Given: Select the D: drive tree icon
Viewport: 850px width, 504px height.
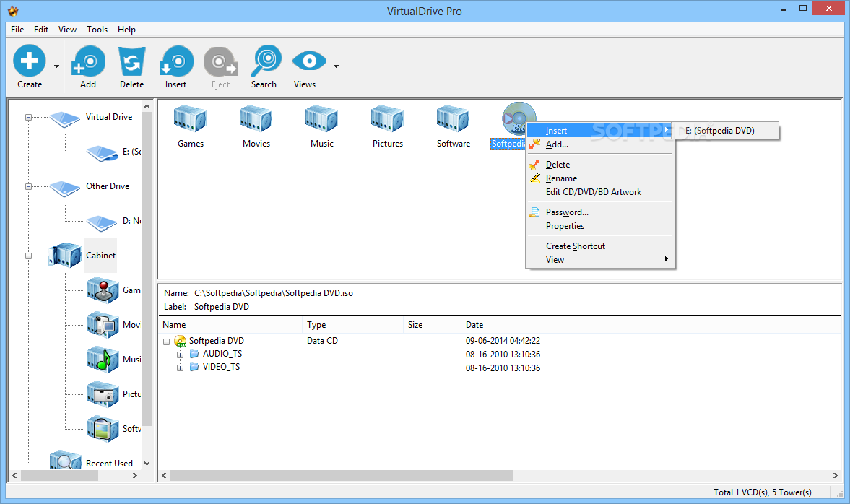Looking at the screenshot, I should pyautogui.click(x=102, y=222).
